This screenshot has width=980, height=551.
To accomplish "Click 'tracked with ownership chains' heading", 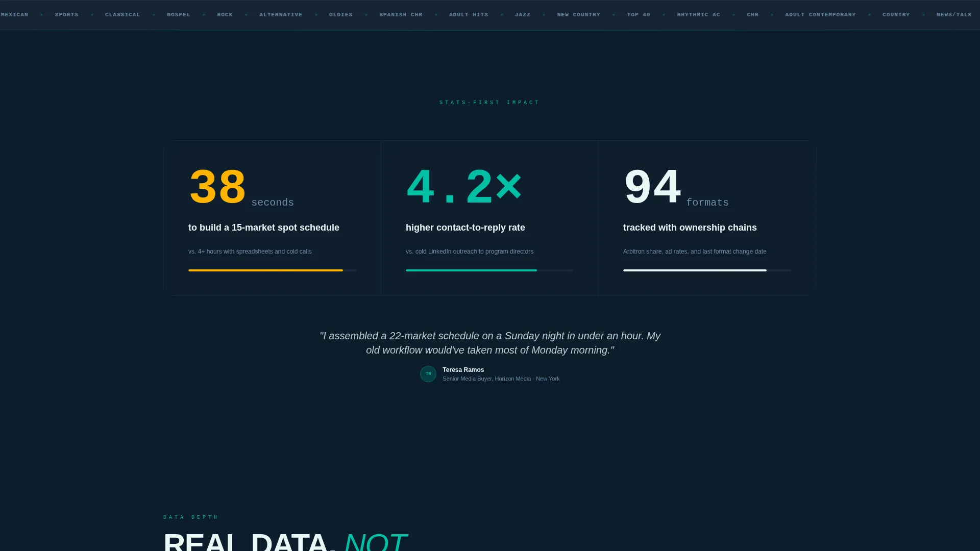I will 690,228.
